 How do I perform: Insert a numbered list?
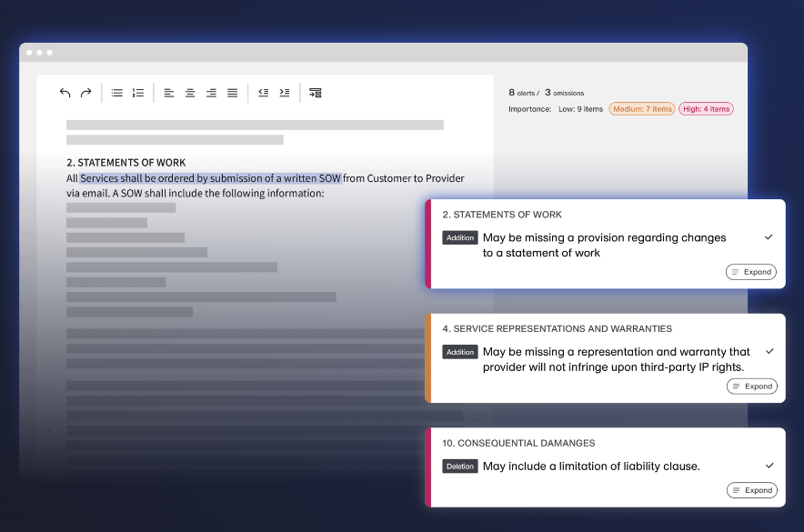pyautogui.click(x=138, y=93)
